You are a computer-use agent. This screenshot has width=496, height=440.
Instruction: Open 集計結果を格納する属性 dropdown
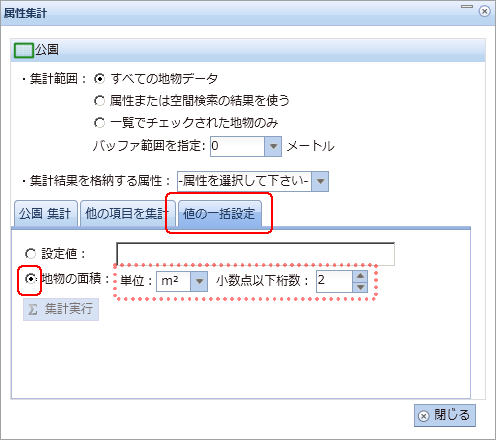pyautogui.click(x=320, y=181)
